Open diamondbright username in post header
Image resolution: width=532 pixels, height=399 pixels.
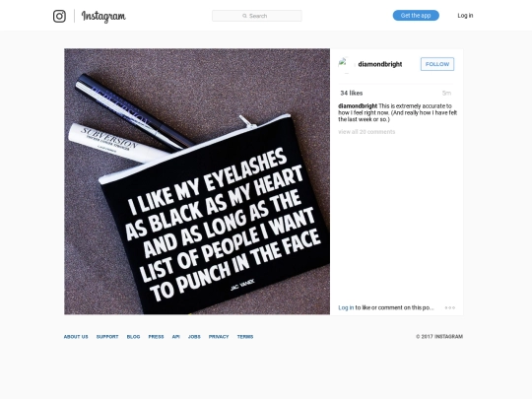pyautogui.click(x=380, y=64)
